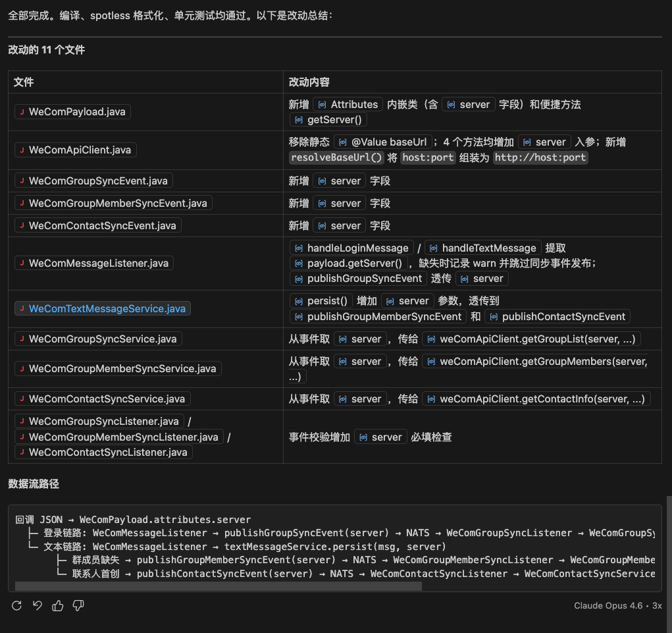Click weComApiClient.getContactInfo(server, ...) symbol chip
Viewport: 672px width, 633px height.
point(536,399)
